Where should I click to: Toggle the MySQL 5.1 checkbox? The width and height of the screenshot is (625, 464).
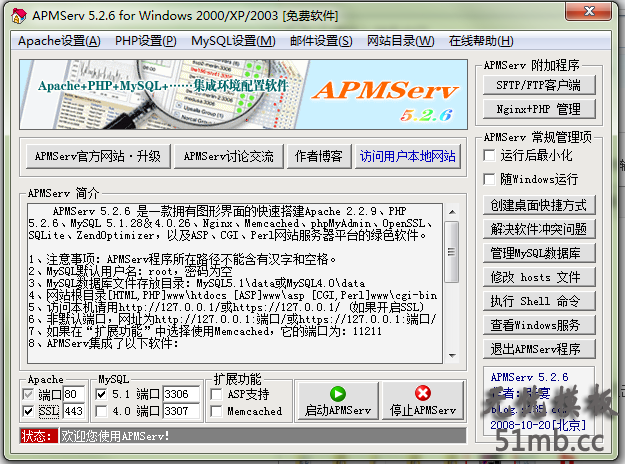click(x=101, y=394)
